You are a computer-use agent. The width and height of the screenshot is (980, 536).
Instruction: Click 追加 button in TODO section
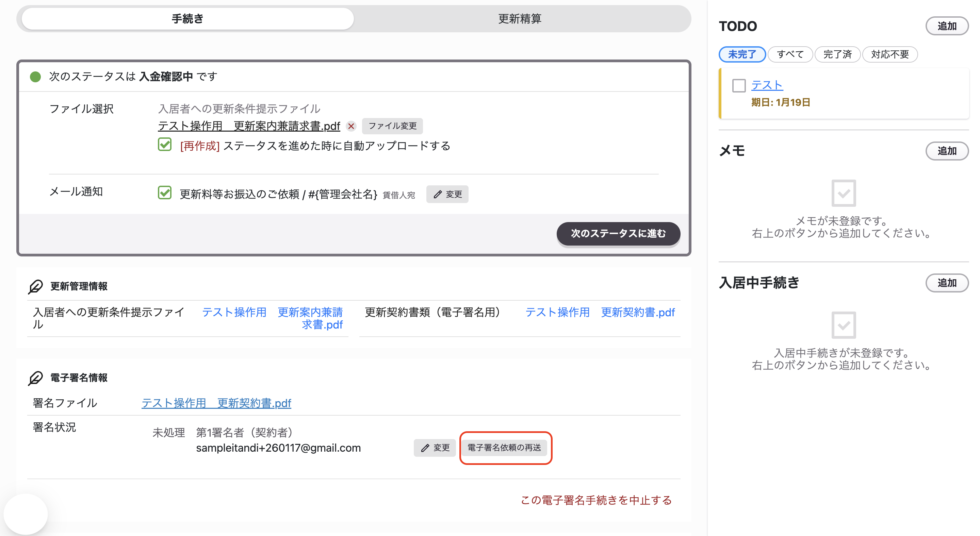tap(947, 26)
